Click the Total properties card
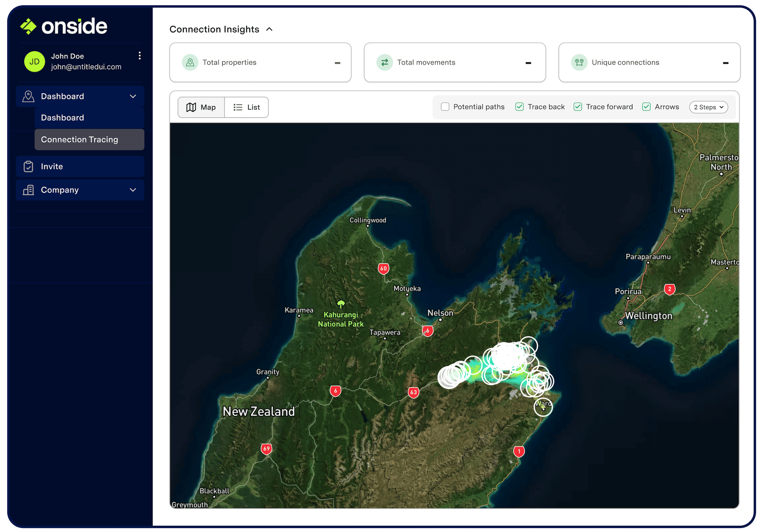 260,62
